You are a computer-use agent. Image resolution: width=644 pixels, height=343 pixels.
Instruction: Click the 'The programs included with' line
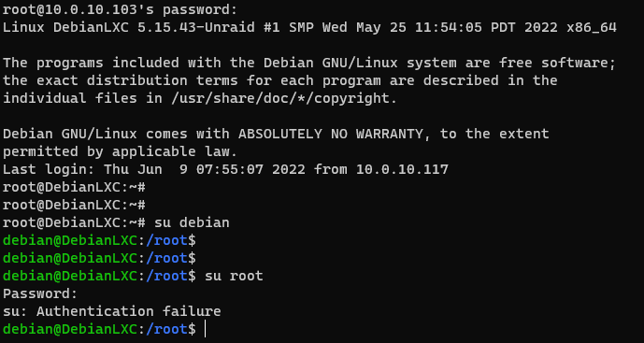(309, 63)
